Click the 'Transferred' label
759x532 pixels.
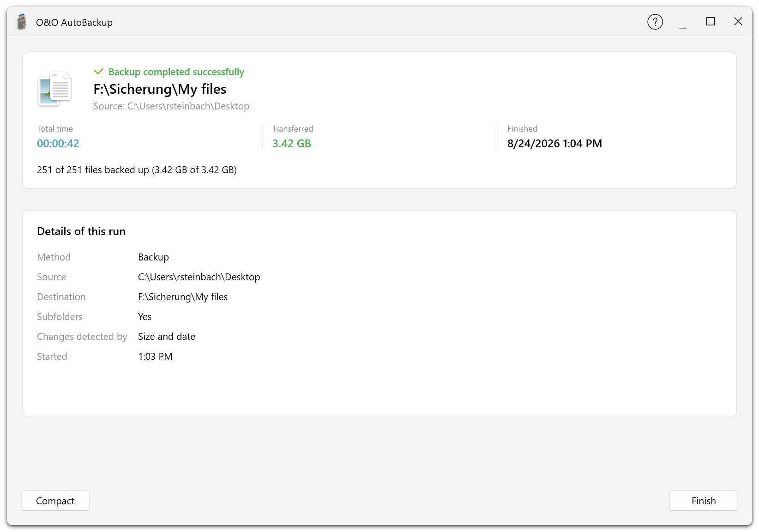point(293,129)
